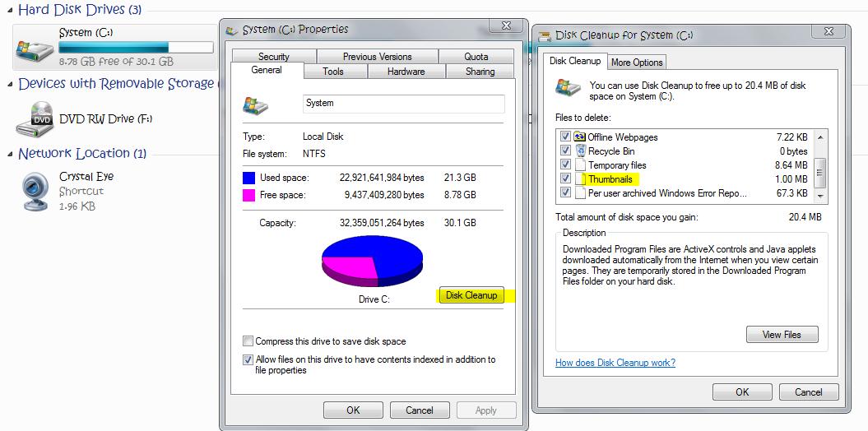Image resolution: width=868 pixels, height=431 pixels.
Task: Open the Crystal Eye webcam shortcut
Action: tap(35, 190)
